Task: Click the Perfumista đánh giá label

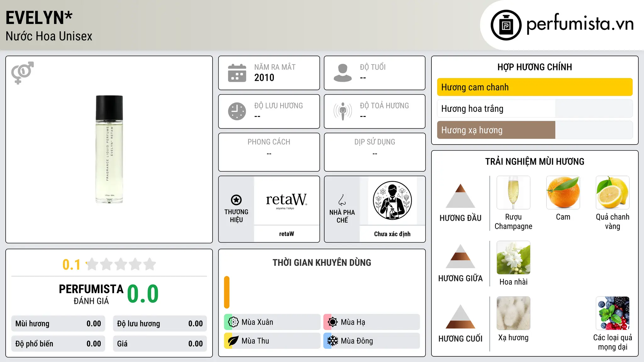Action: [x=91, y=294]
